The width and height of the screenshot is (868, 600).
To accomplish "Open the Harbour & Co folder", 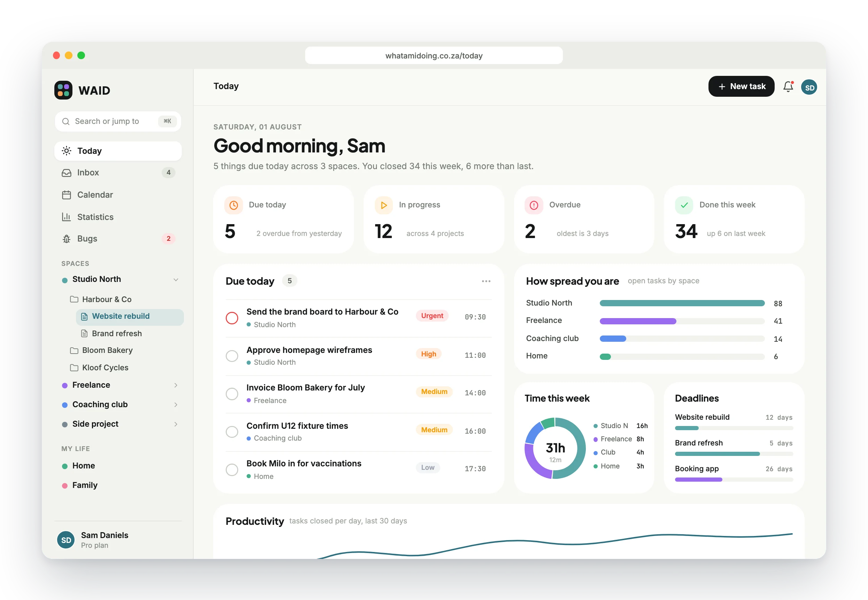I will pos(101,300).
